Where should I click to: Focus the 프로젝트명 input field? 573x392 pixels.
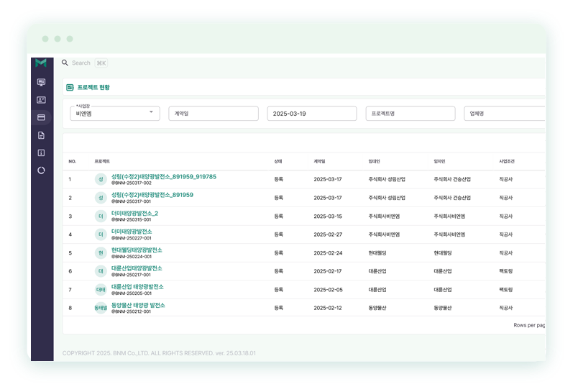coord(410,114)
